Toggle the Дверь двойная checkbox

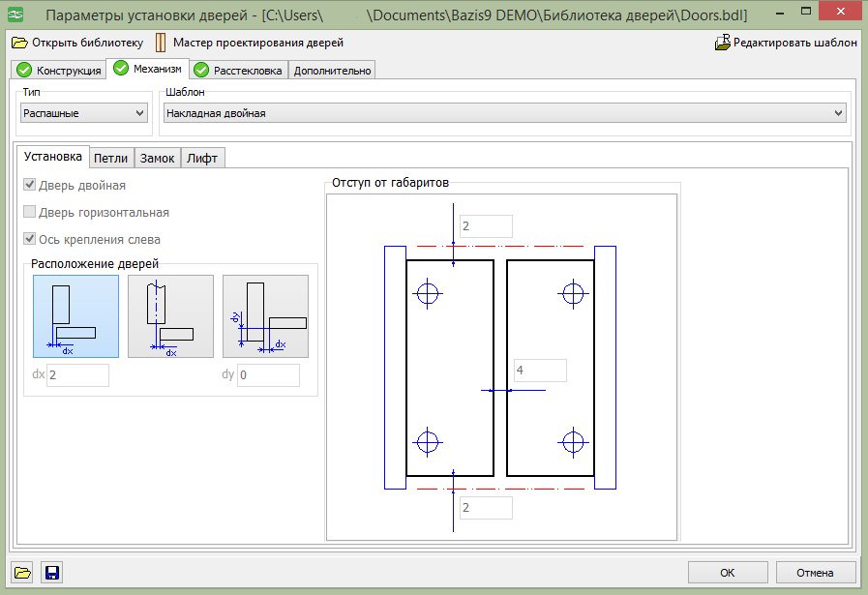[30, 185]
